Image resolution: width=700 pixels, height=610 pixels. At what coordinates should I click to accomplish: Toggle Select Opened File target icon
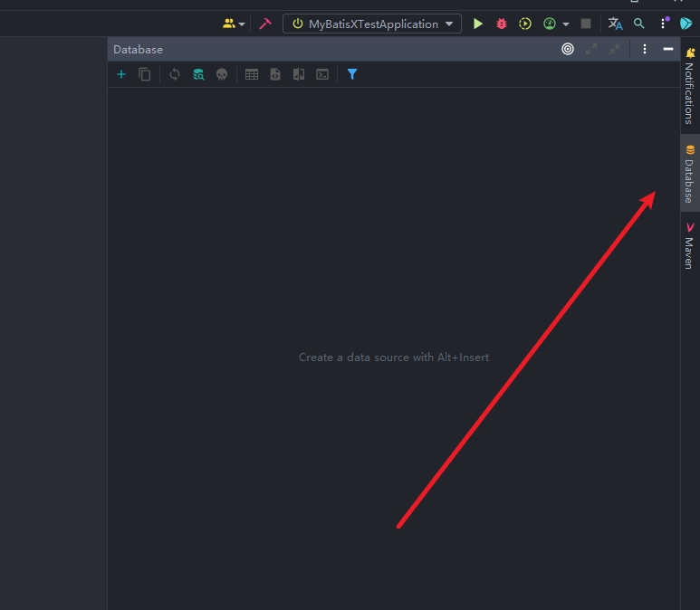pos(568,49)
